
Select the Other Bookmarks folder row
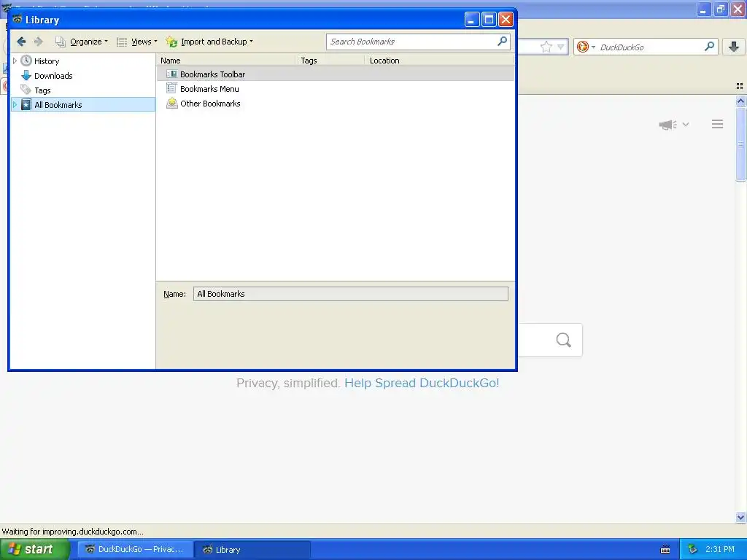[x=336, y=104]
